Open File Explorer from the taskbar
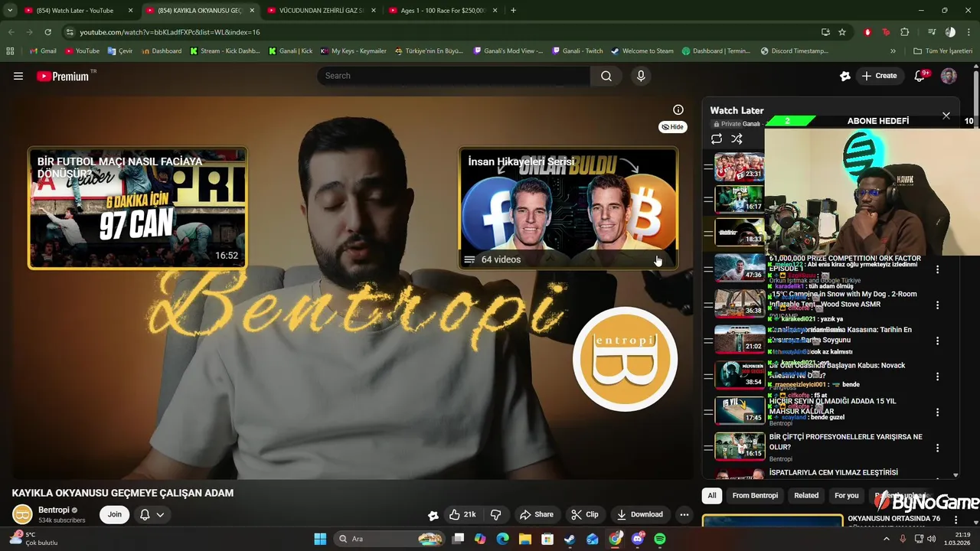The width and height of the screenshot is (980, 551). click(524, 539)
